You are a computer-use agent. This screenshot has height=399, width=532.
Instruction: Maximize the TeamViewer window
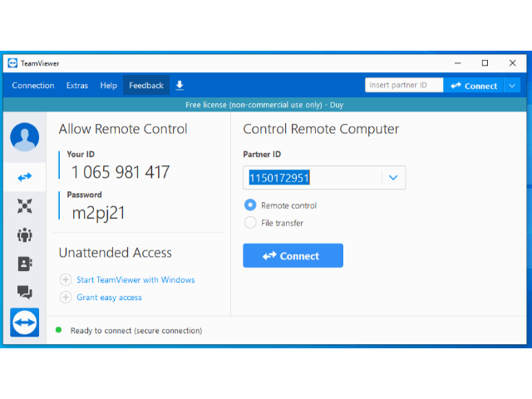[x=485, y=63]
